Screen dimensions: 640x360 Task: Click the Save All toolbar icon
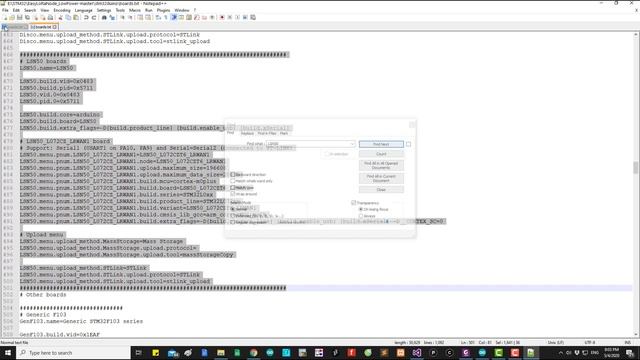(27, 18)
